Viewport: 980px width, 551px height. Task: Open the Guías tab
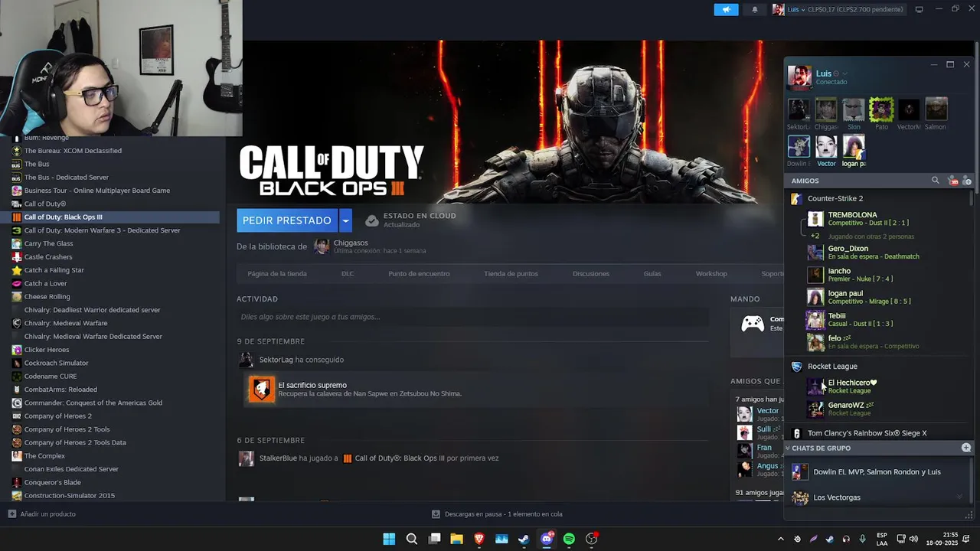coord(652,273)
